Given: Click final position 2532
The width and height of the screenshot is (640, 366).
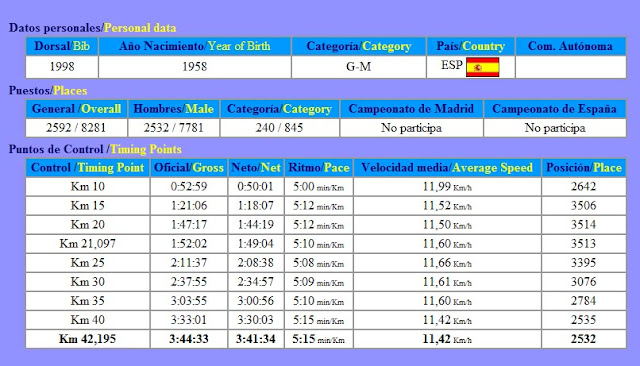Looking at the screenshot, I should click(x=584, y=339).
